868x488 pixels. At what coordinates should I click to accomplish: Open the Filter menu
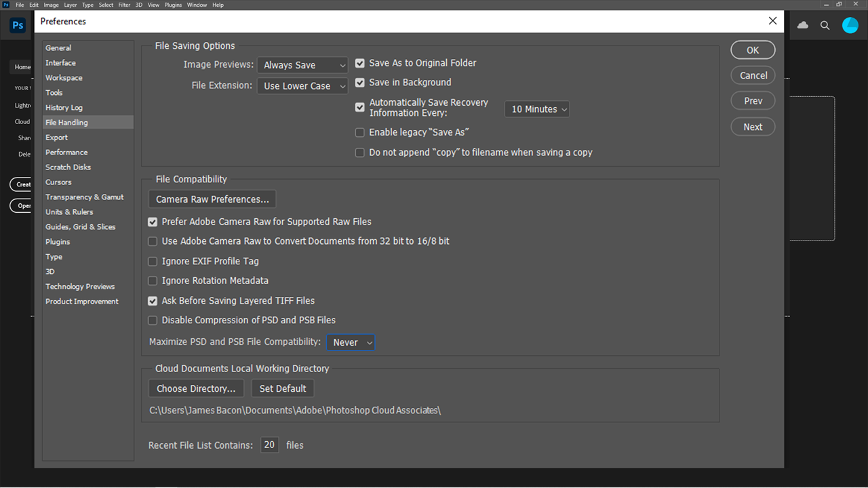[124, 5]
